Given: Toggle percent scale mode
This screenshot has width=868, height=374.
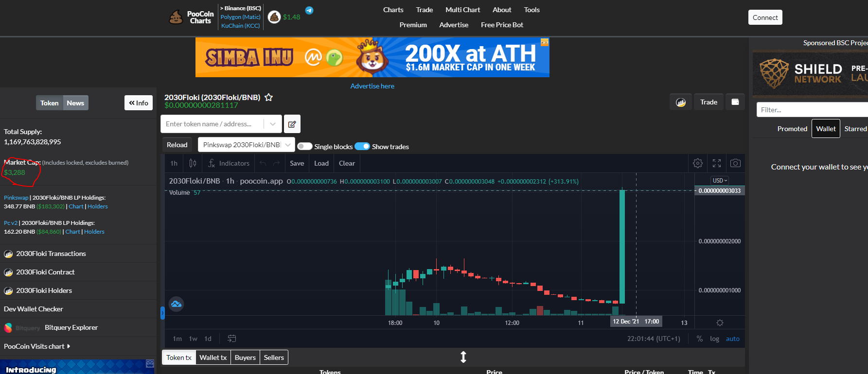Looking at the screenshot, I should pos(699,339).
